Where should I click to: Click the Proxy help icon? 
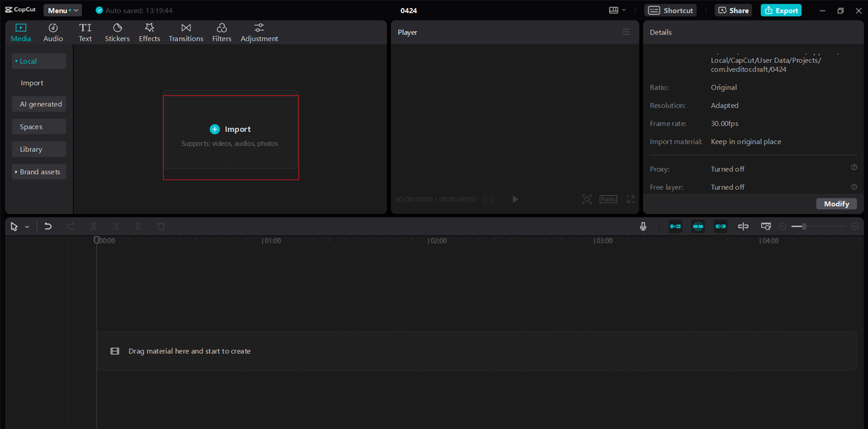point(854,167)
